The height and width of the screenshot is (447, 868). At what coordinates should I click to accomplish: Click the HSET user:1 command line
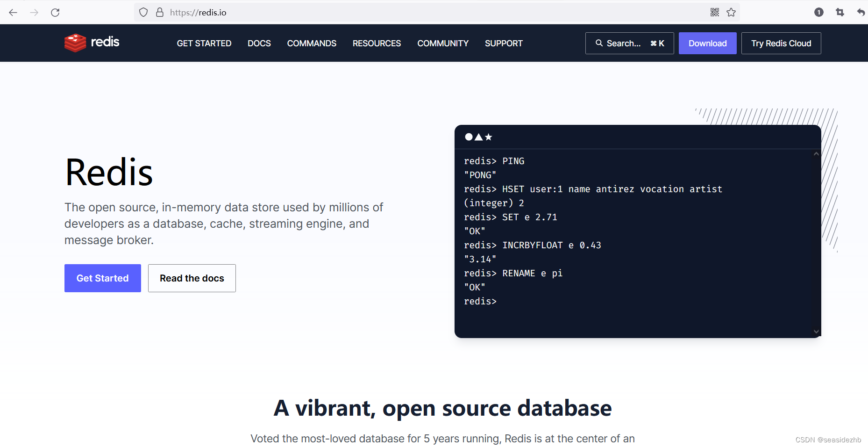(x=593, y=189)
